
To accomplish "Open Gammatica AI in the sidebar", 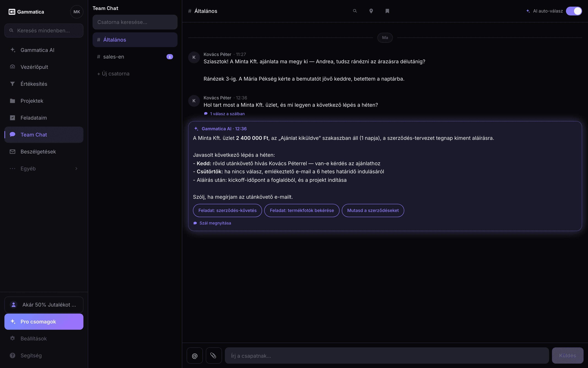I will [44, 50].
